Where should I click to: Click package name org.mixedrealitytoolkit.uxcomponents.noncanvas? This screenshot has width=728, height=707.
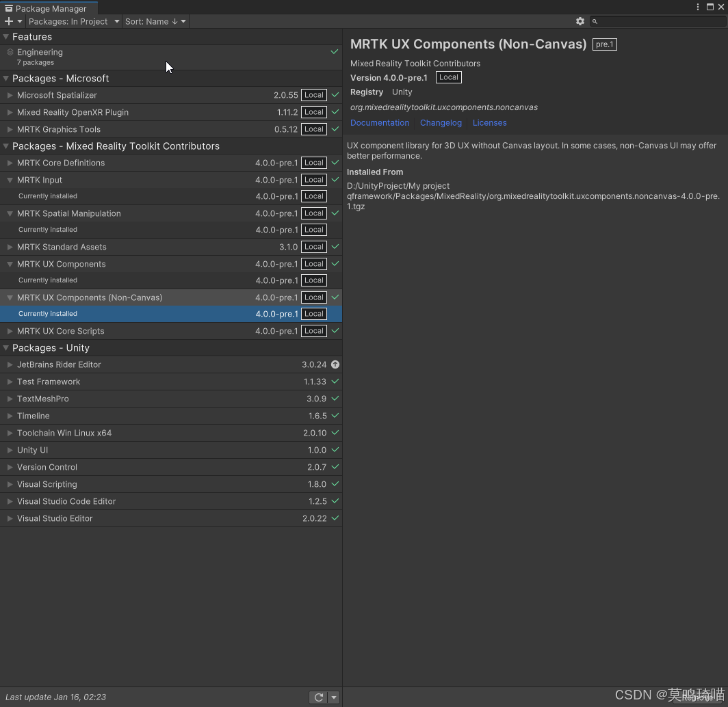(444, 107)
